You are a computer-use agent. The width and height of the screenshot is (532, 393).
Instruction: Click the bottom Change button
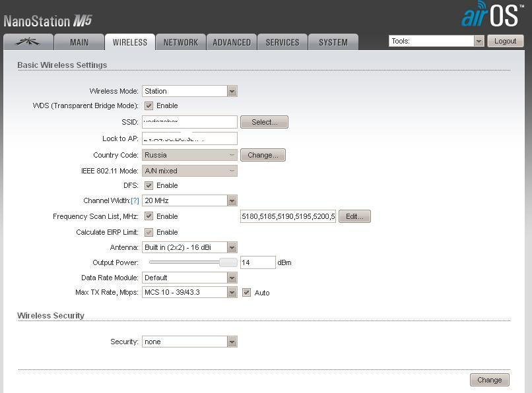pos(490,380)
